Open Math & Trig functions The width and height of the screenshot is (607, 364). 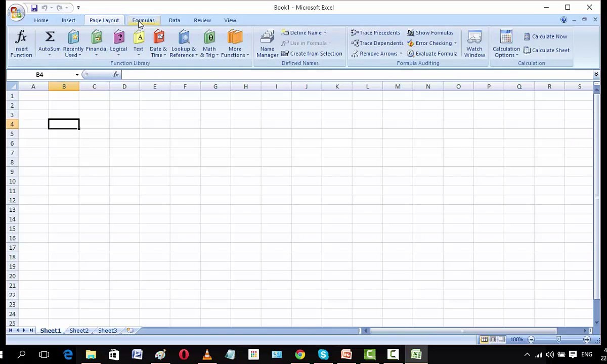point(209,44)
